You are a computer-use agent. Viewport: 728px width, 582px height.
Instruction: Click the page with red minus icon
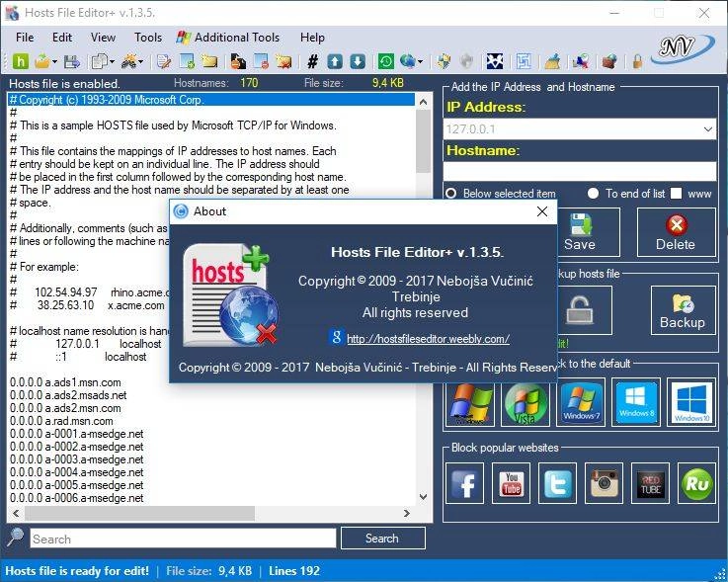click(x=261, y=61)
